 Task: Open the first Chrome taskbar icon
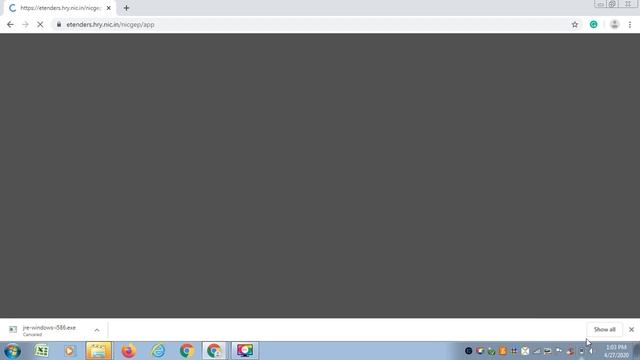point(187,351)
